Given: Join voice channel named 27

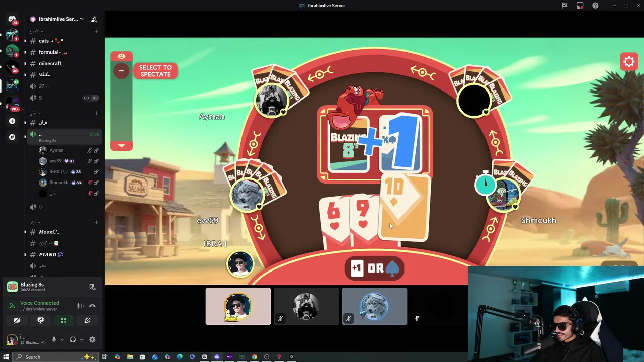Looking at the screenshot, I should (x=64, y=86).
